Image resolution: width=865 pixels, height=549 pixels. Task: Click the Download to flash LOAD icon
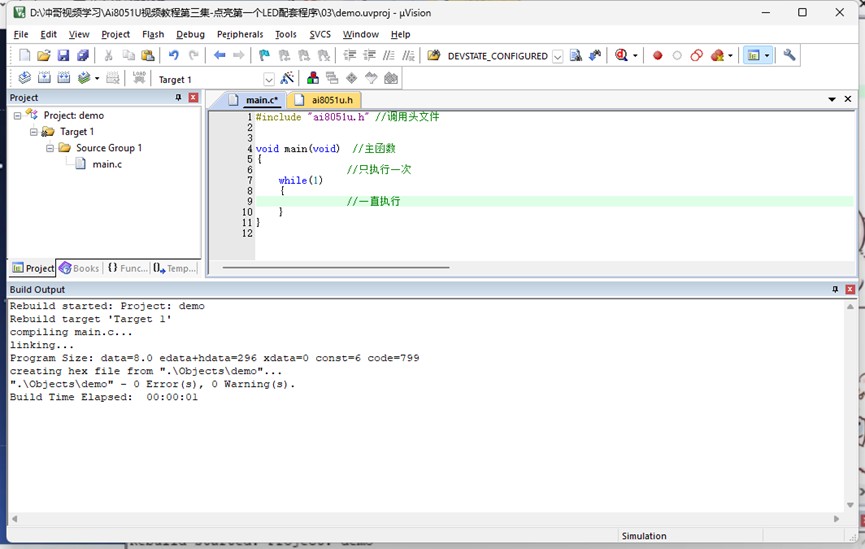(138, 79)
